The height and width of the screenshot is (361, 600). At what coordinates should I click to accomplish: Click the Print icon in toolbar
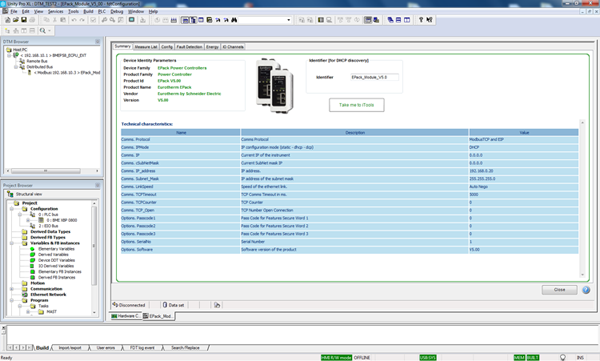pos(32,20)
